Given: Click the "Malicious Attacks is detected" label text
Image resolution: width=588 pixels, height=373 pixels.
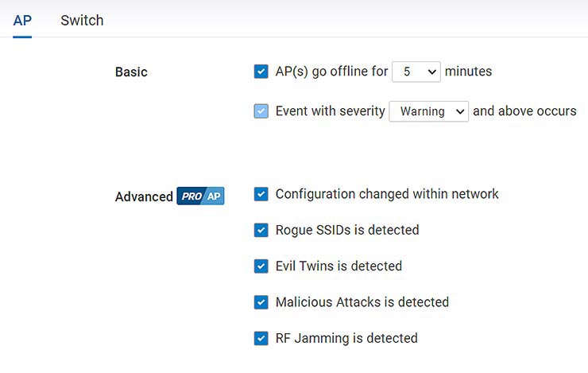Looking at the screenshot, I should click(362, 302).
